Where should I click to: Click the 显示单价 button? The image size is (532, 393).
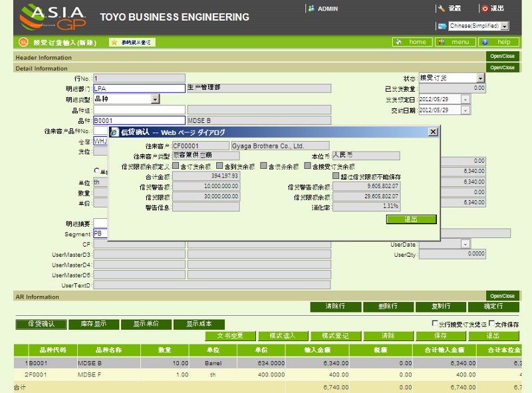146,324
